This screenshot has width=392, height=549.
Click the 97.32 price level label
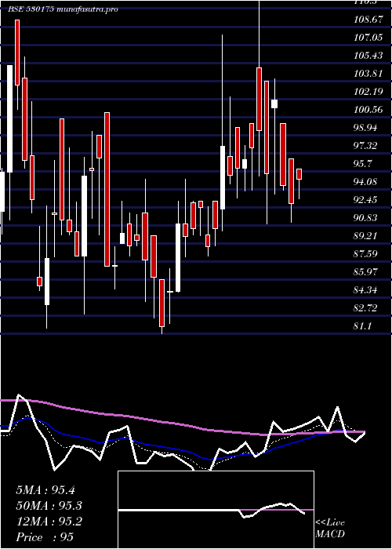365,146
